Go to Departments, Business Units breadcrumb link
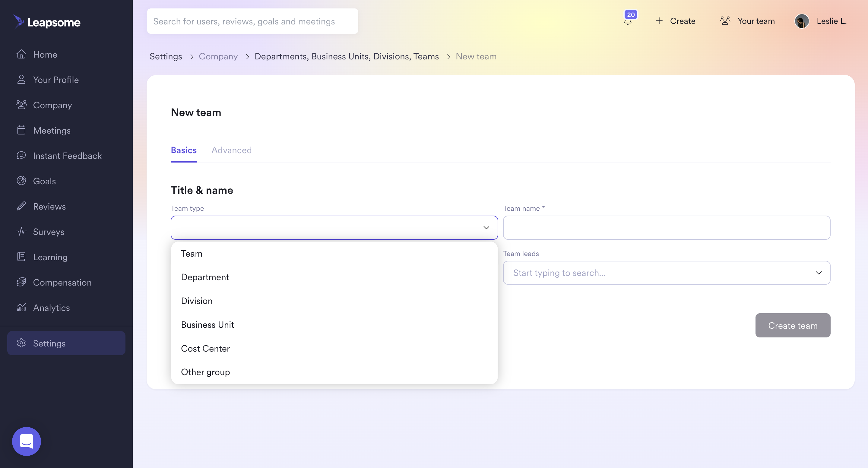868x468 pixels. pos(347,56)
